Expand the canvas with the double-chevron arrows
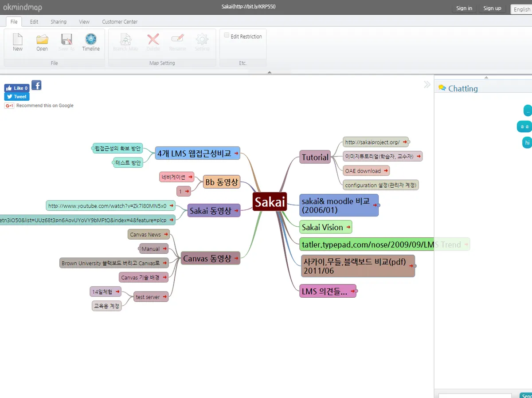532x398 pixels. pos(426,84)
